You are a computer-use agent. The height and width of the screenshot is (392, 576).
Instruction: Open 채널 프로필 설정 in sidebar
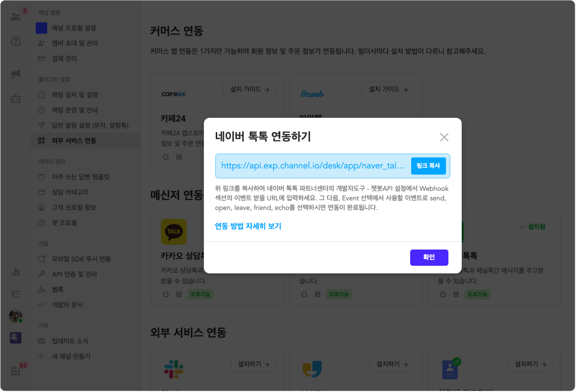pos(74,28)
